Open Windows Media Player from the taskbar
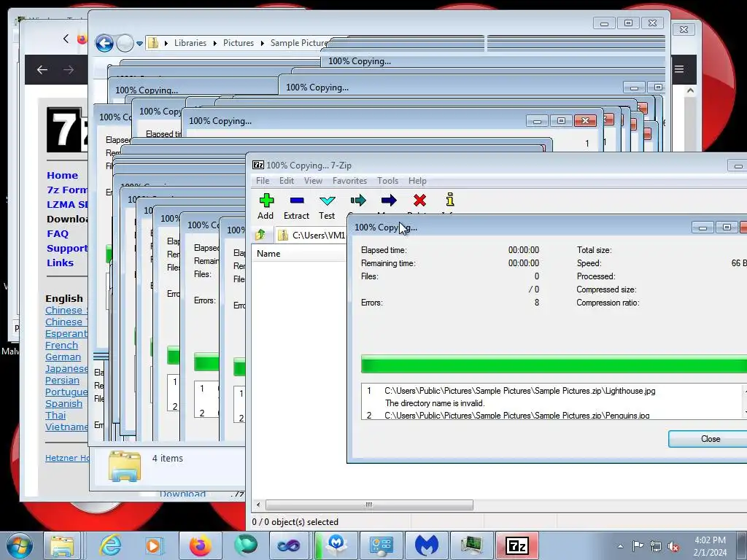The image size is (747, 560). pos(153,545)
